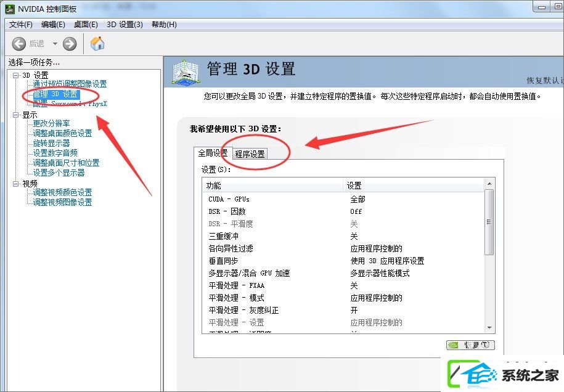Open the back history dropdown arrow
The width and height of the screenshot is (564, 392).
[54, 44]
